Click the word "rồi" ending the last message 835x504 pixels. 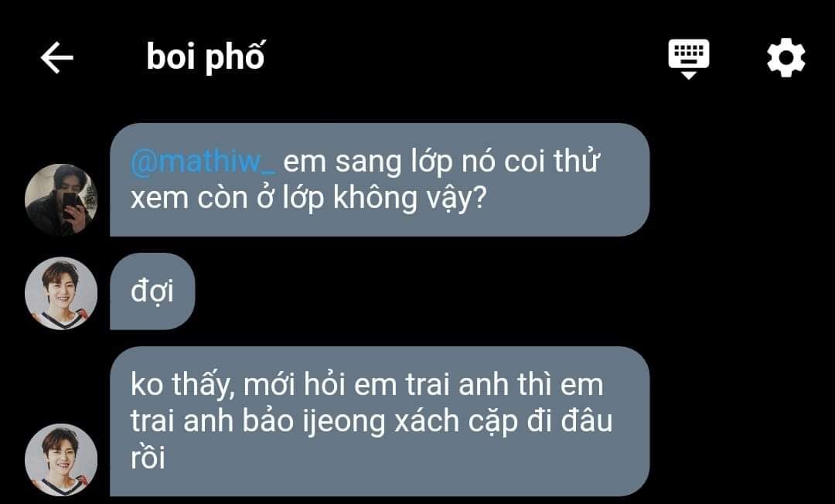(148, 458)
